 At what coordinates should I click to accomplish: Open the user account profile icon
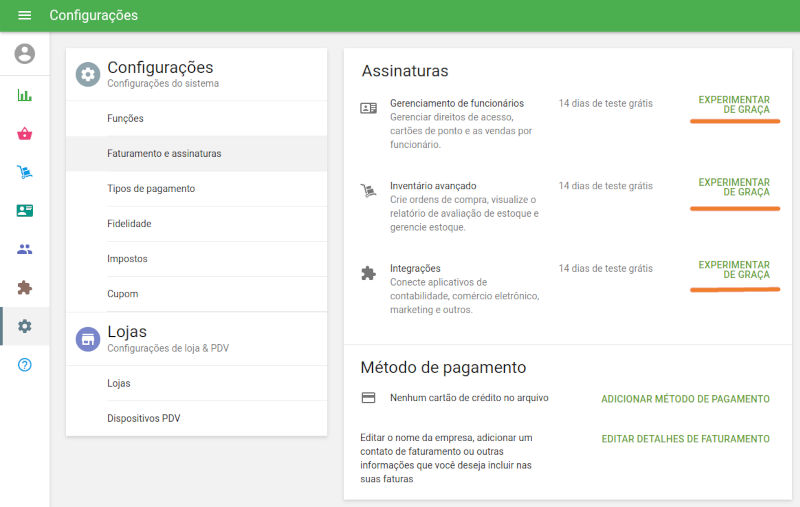24,54
